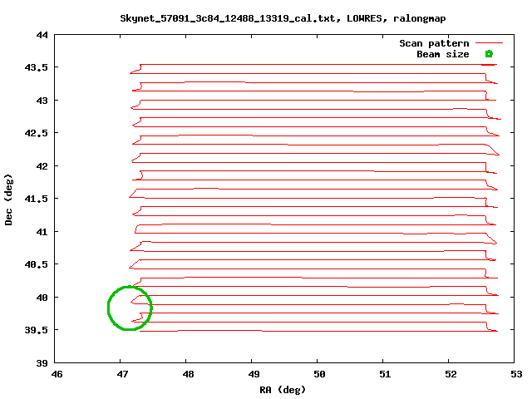Click the y-axis tick label 41
532x399 pixels.
[x=42, y=232]
